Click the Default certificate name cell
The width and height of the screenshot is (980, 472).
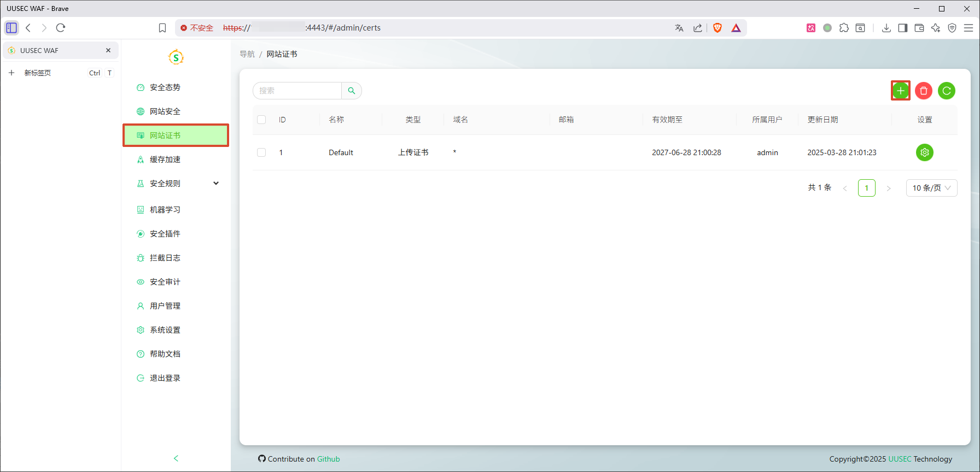click(x=341, y=152)
